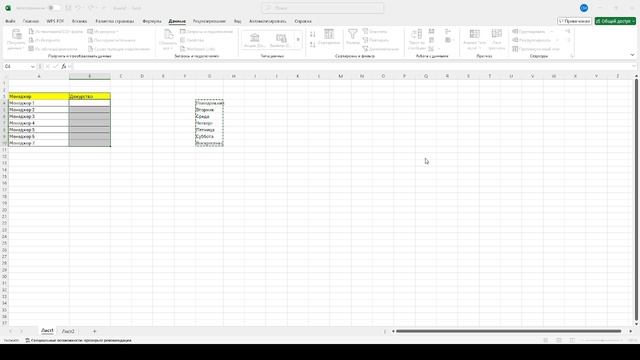This screenshot has width=640, height=360.
Task: Refresh all data (Обновить все)
Action: pyautogui.click(x=168, y=40)
